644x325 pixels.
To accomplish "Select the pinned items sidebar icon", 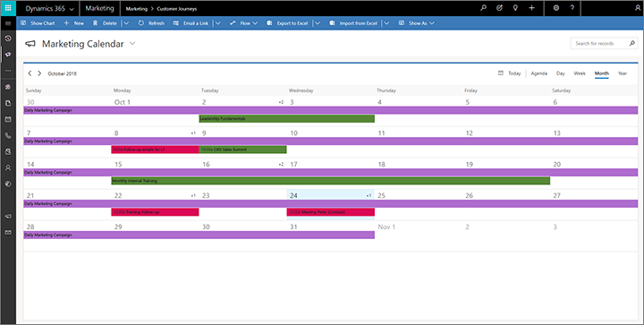I will (8, 55).
